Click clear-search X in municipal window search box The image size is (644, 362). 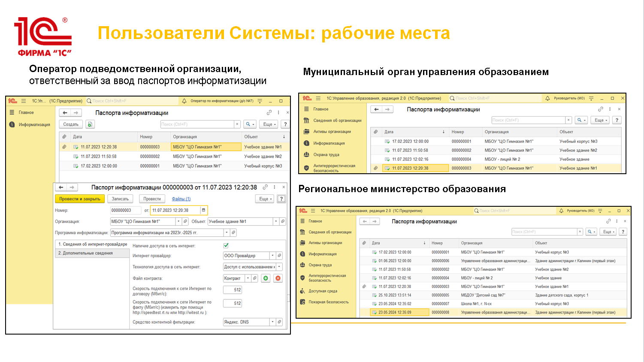(568, 120)
